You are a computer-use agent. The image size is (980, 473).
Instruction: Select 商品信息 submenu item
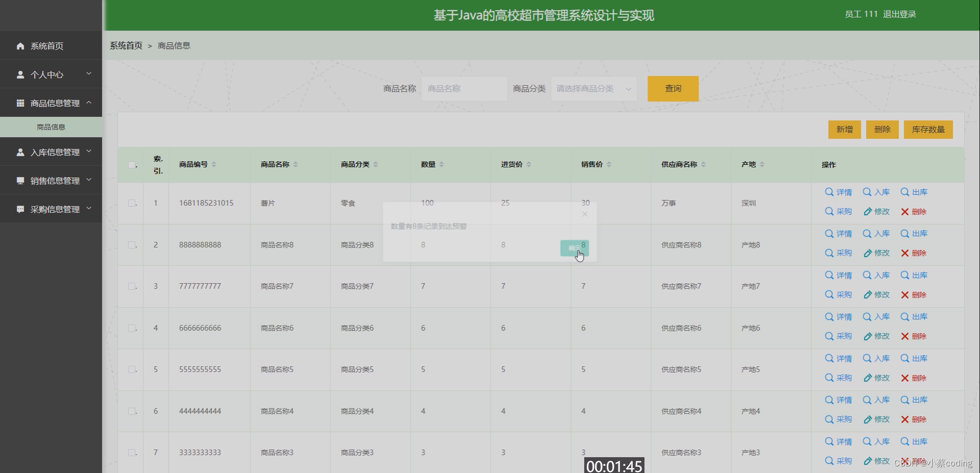pos(51,127)
